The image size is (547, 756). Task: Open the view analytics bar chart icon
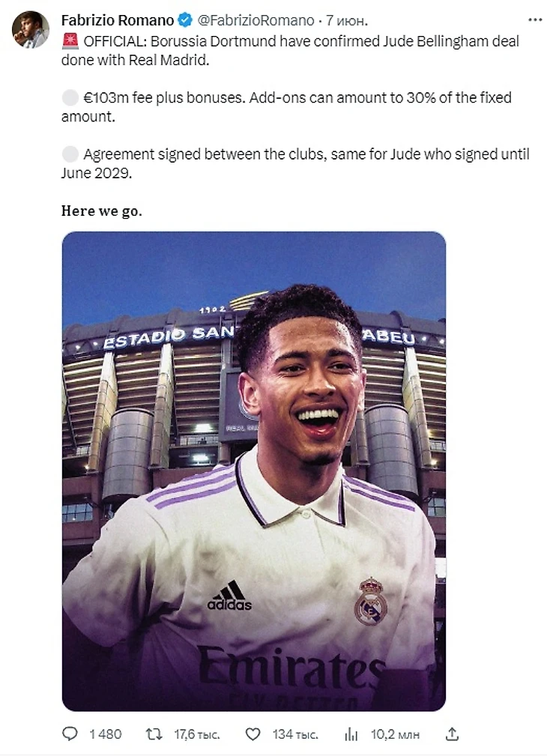coord(351,734)
